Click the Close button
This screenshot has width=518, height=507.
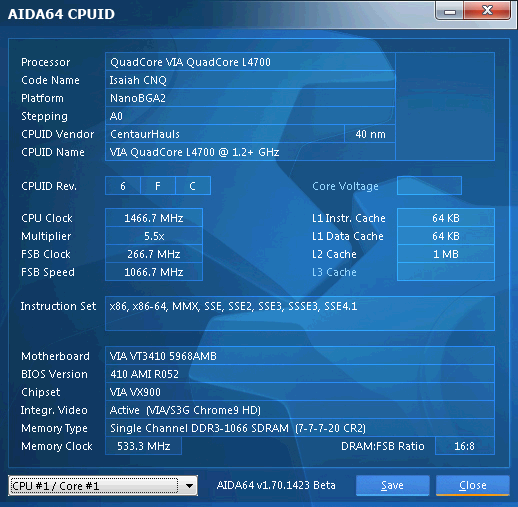pyautogui.click(x=473, y=485)
